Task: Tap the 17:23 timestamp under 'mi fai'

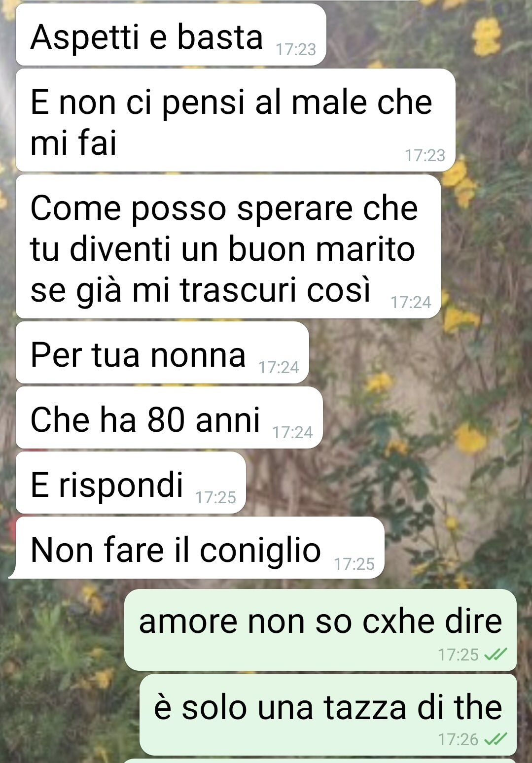Action: pyautogui.click(x=425, y=155)
